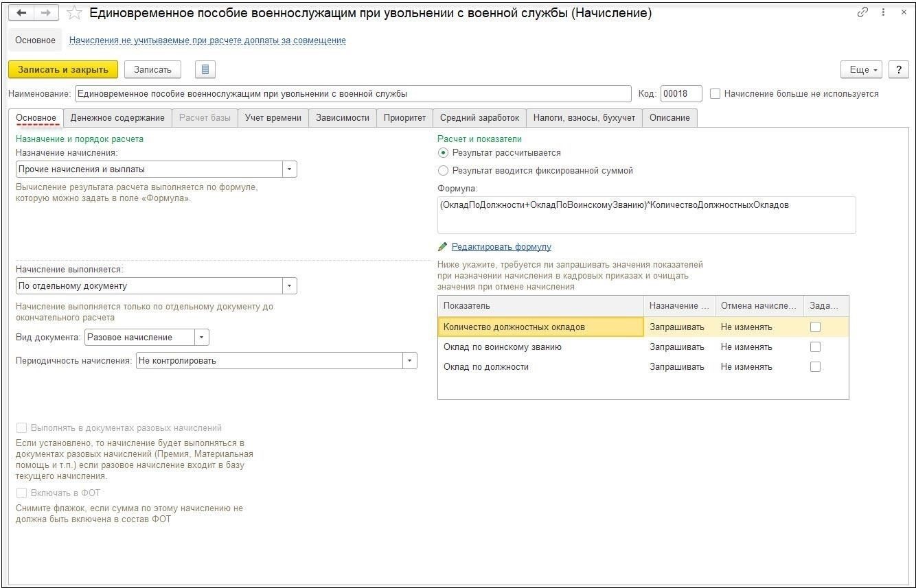Open the 'Редактировать формулу' link
The height and width of the screenshot is (588, 916).
pos(501,247)
